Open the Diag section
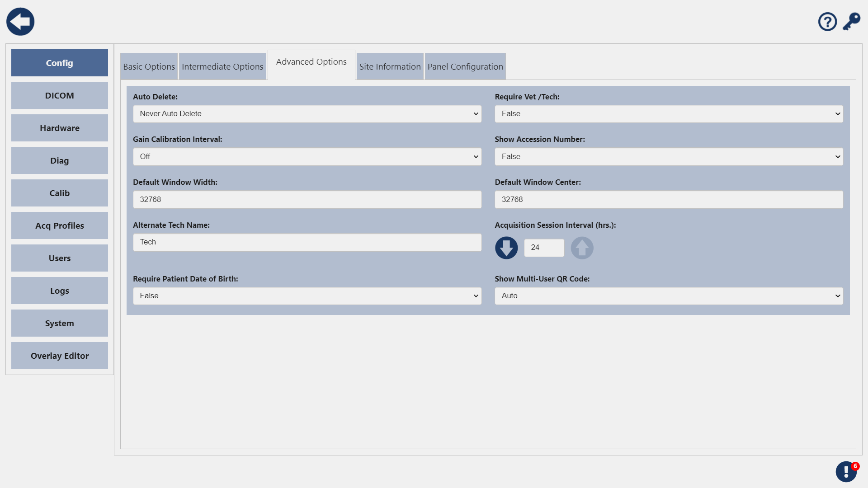The image size is (868, 488). 60,160
